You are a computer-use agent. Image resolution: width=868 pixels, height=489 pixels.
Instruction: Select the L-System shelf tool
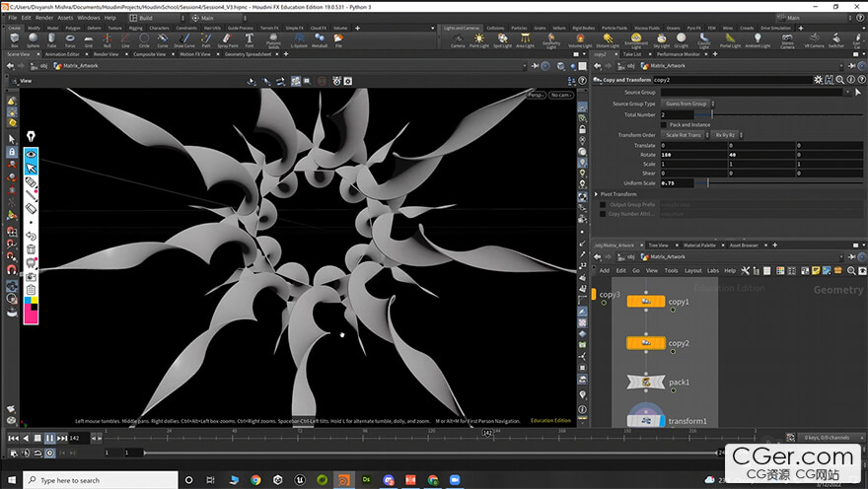pos(299,39)
